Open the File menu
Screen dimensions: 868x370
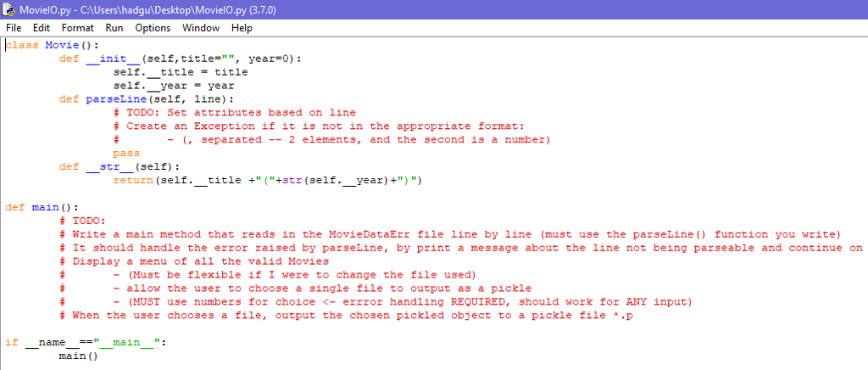[14, 28]
